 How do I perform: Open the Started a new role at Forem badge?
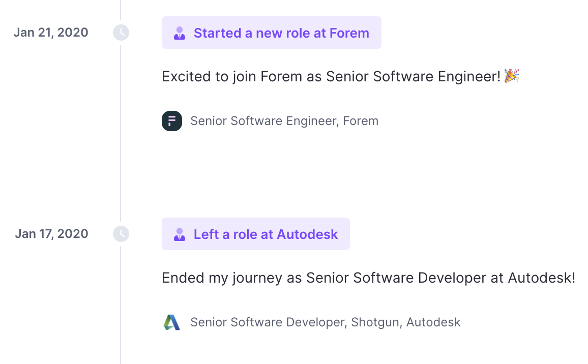click(271, 33)
